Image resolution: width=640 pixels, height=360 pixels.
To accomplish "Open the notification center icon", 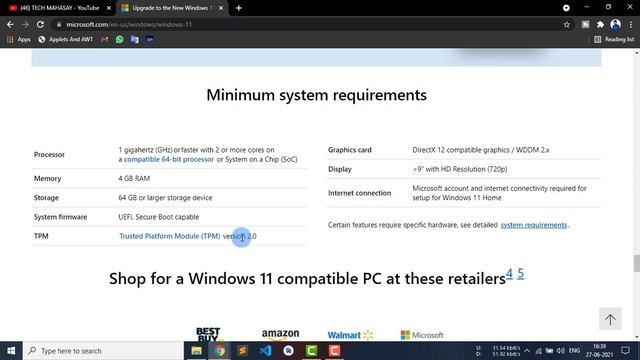I will pyautogui.click(x=625, y=351).
